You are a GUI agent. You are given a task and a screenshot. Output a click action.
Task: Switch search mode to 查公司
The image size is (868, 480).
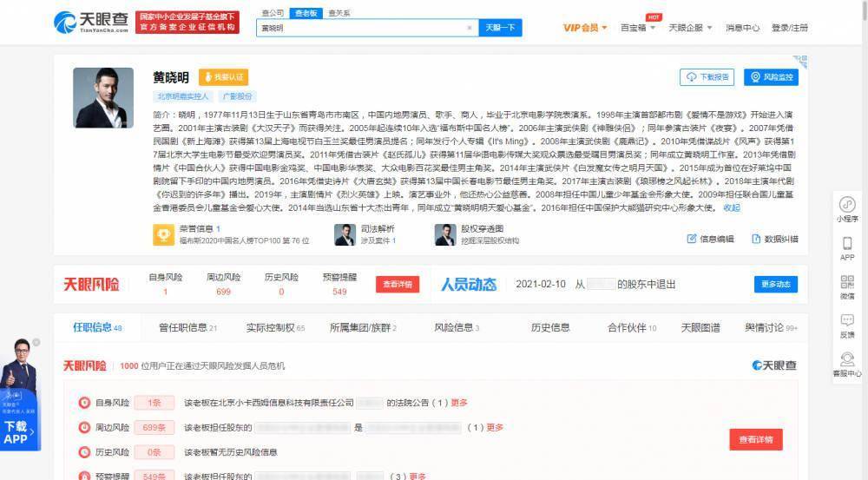click(x=273, y=13)
